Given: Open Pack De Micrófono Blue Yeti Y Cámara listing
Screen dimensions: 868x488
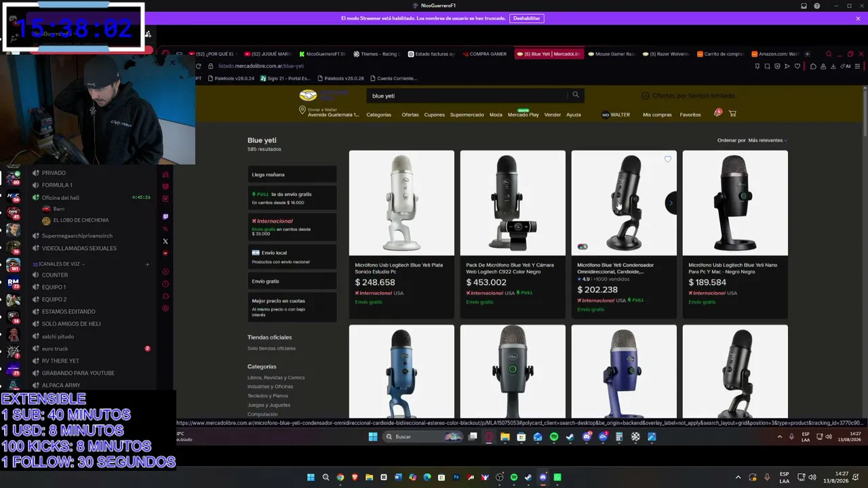Looking at the screenshot, I should (x=510, y=268).
